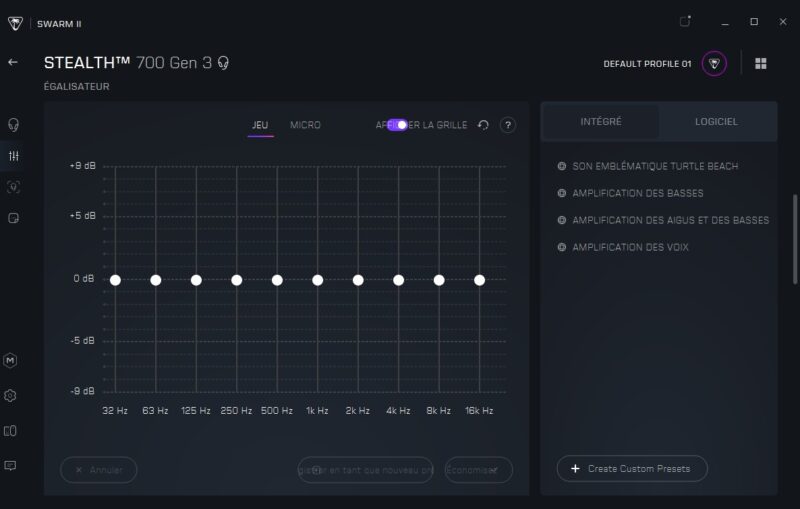This screenshot has width=800, height=509.
Task: Click the Default Profile 01 avatar icon
Action: pyautogui.click(x=714, y=63)
